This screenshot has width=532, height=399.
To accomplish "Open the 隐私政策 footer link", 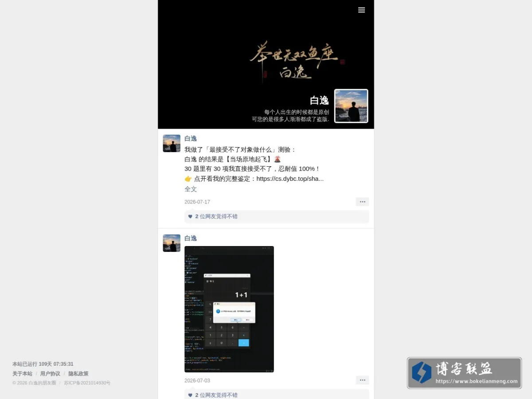I will click(78, 374).
